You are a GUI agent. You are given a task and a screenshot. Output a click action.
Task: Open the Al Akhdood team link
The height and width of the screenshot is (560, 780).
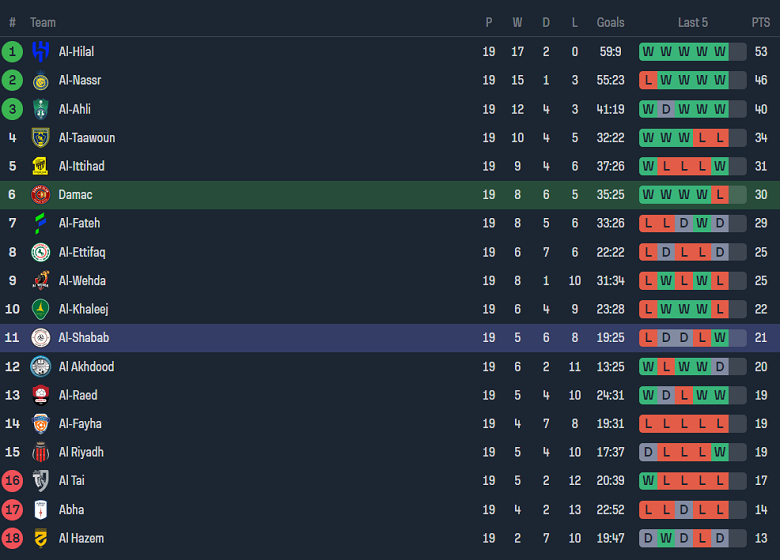tap(86, 367)
